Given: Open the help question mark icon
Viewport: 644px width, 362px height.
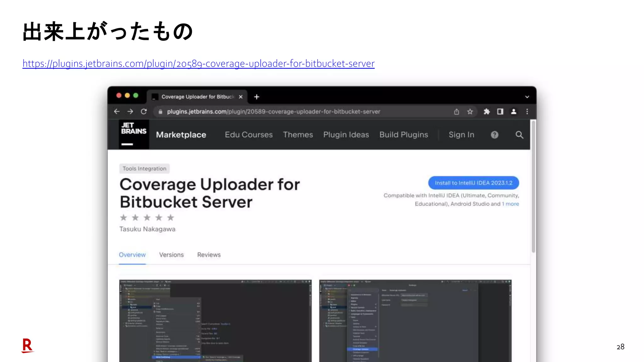Looking at the screenshot, I should 495,135.
